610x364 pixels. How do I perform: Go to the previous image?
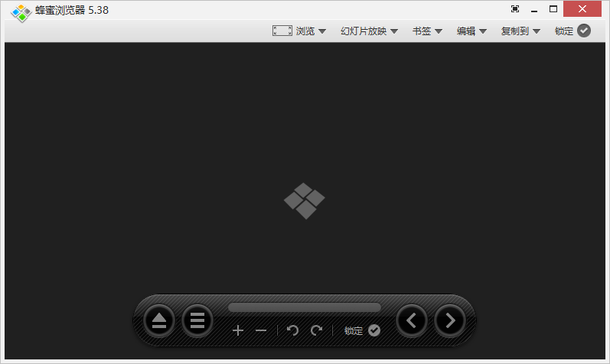point(412,320)
